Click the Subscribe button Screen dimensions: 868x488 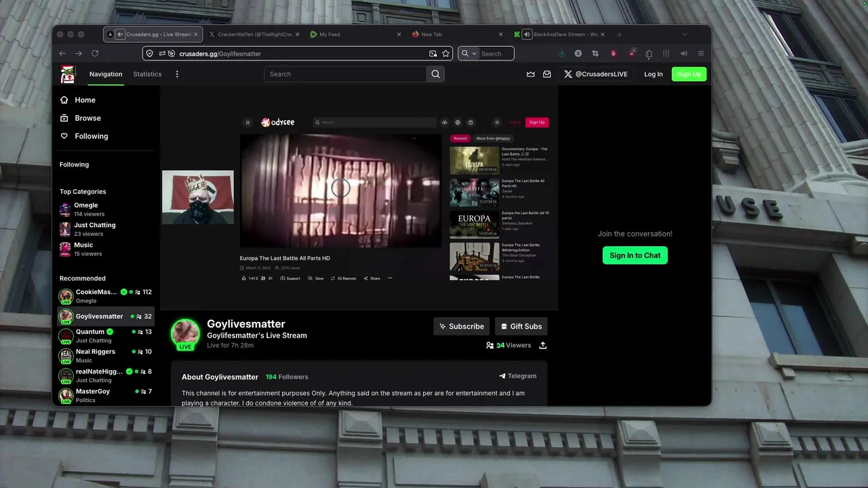tap(461, 326)
